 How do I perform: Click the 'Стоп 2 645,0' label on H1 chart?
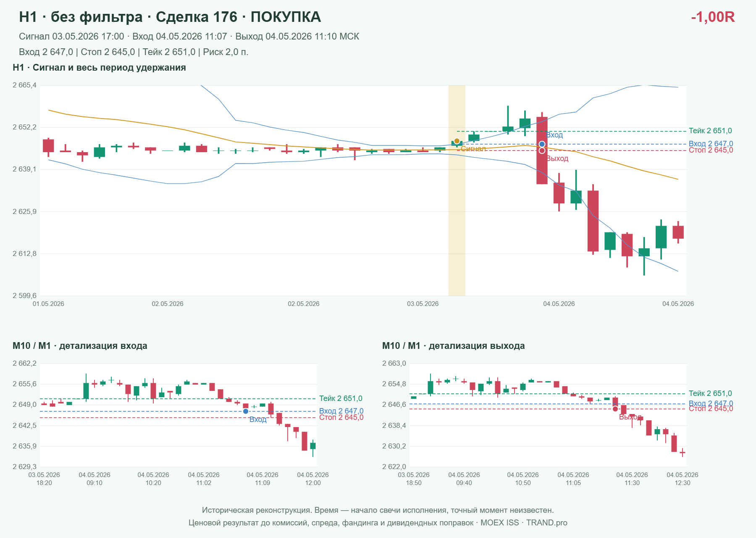711,150
